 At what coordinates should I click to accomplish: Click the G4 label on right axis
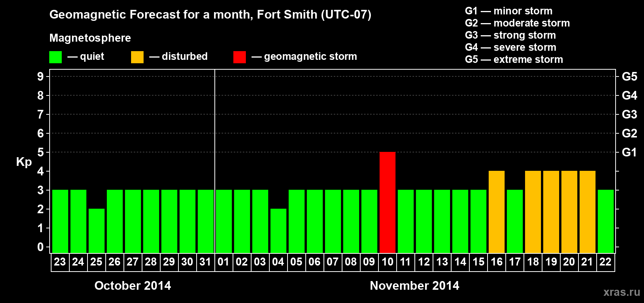click(x=630, y=95)
